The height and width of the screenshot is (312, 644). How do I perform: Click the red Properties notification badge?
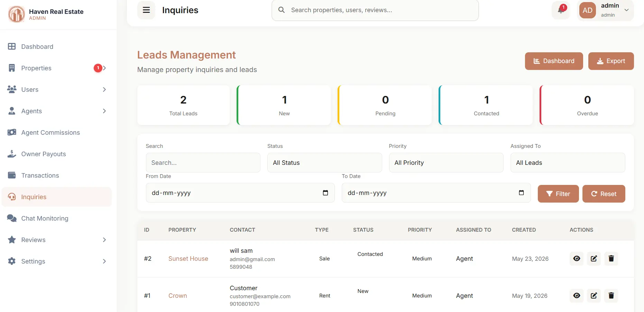coord(98,68)
